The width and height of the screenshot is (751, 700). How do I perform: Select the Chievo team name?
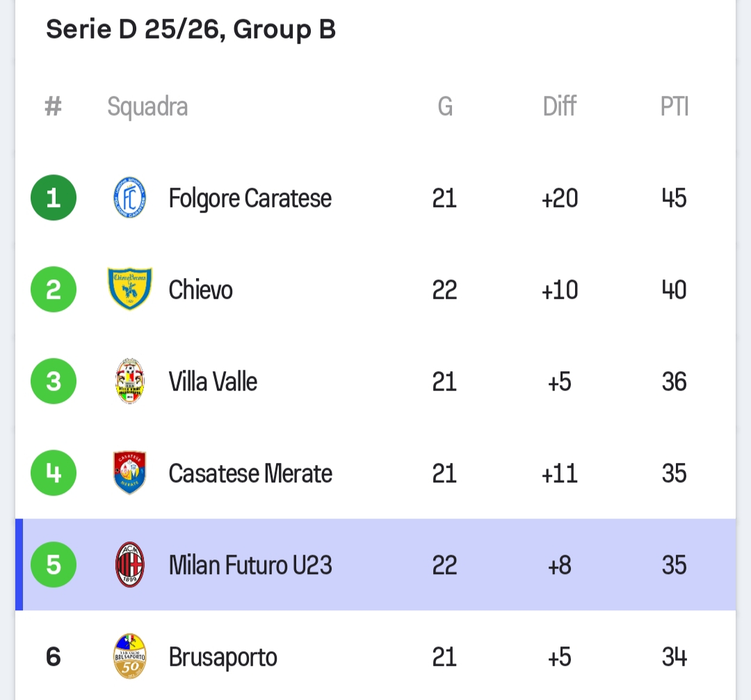pyautogui.click(x=201, y=290)
